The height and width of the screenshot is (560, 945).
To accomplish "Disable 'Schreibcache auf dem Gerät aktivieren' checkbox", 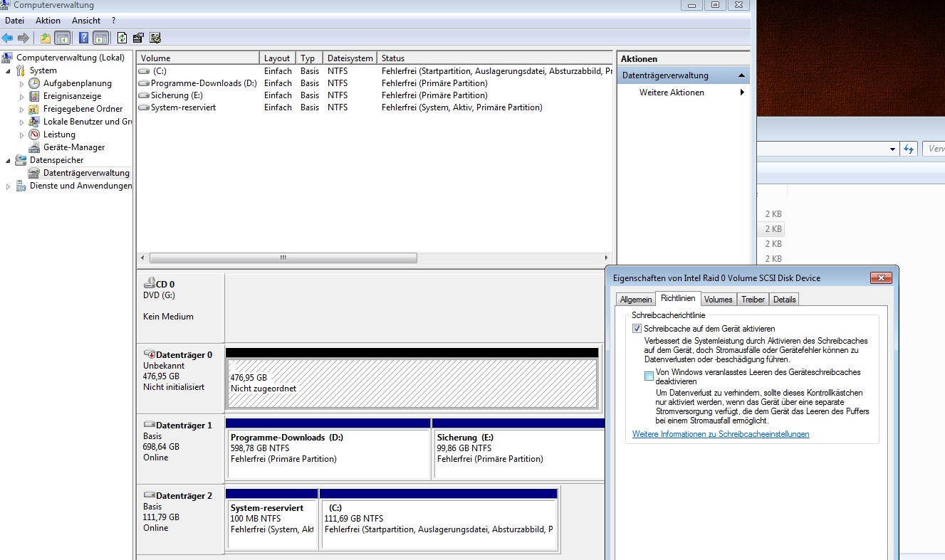I will coord(637,329).
